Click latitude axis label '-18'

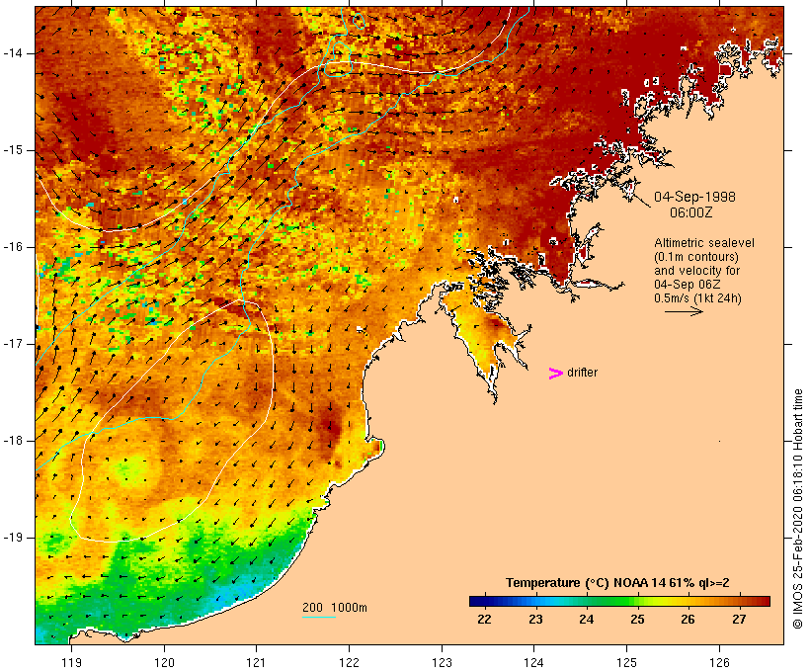[x=13, y=441]
